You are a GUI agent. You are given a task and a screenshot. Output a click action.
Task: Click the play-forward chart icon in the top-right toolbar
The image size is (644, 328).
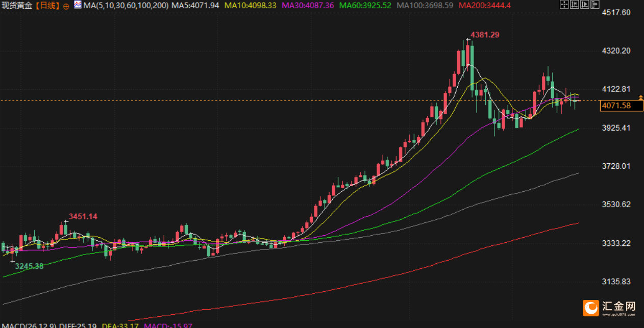pyautogui.click(x=585, y=4)
